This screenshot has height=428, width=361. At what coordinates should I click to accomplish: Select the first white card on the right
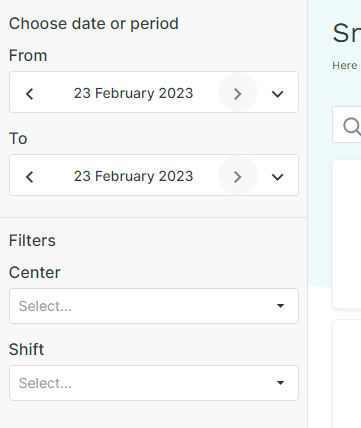click(347, 234)
